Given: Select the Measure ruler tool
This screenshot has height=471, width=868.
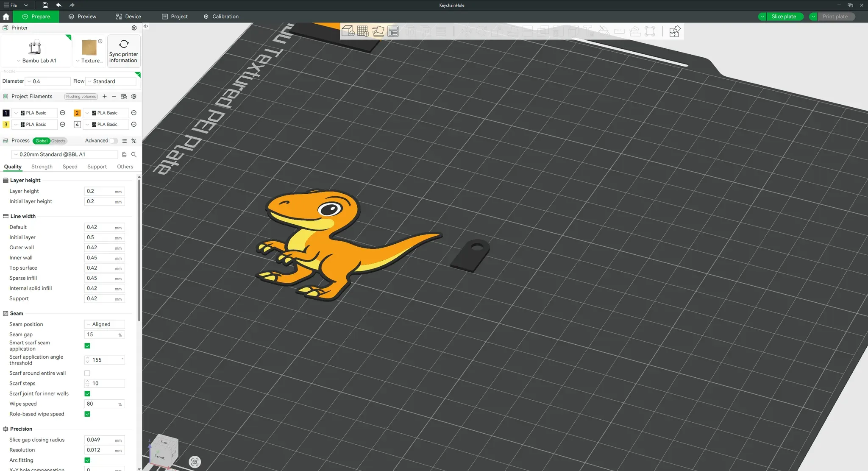Looking at the screenshot, I should tap(619, 31).
